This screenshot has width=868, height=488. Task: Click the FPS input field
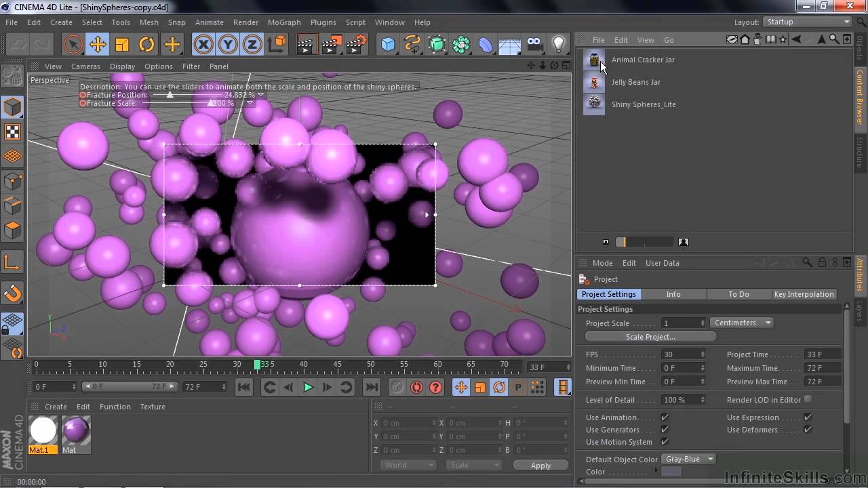684,354
